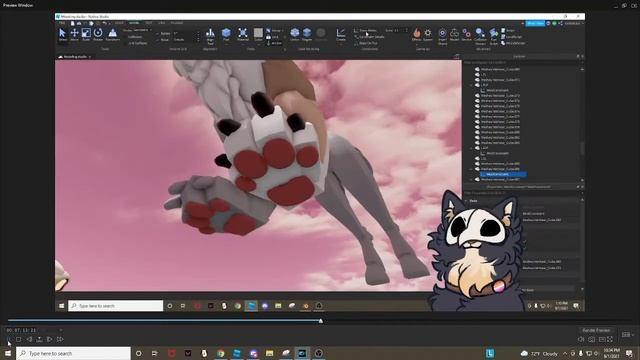Viewport: 640px width, 360px height.
Task: Open the Mode dropdown in Tools group
Action: point(141,30)
